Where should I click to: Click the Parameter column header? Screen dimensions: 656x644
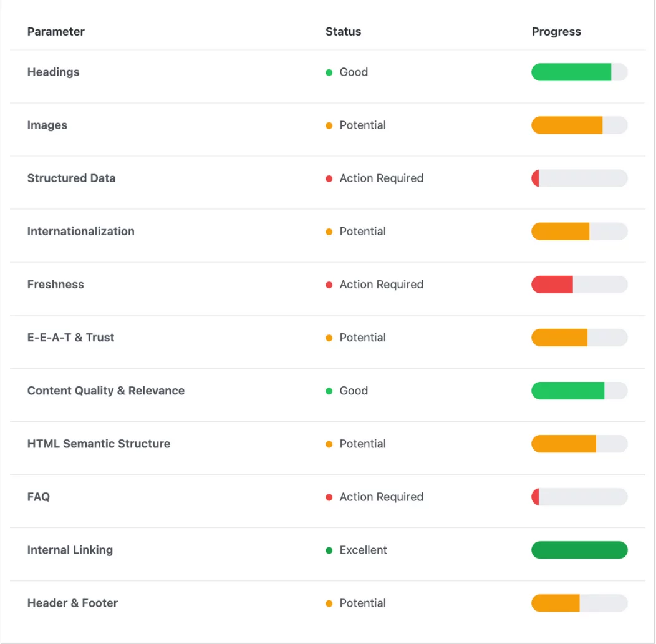click(56, 32)
